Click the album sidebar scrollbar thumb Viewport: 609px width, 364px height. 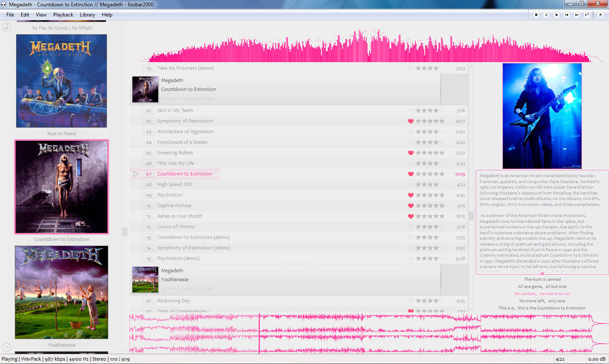[x=125, y=232]
